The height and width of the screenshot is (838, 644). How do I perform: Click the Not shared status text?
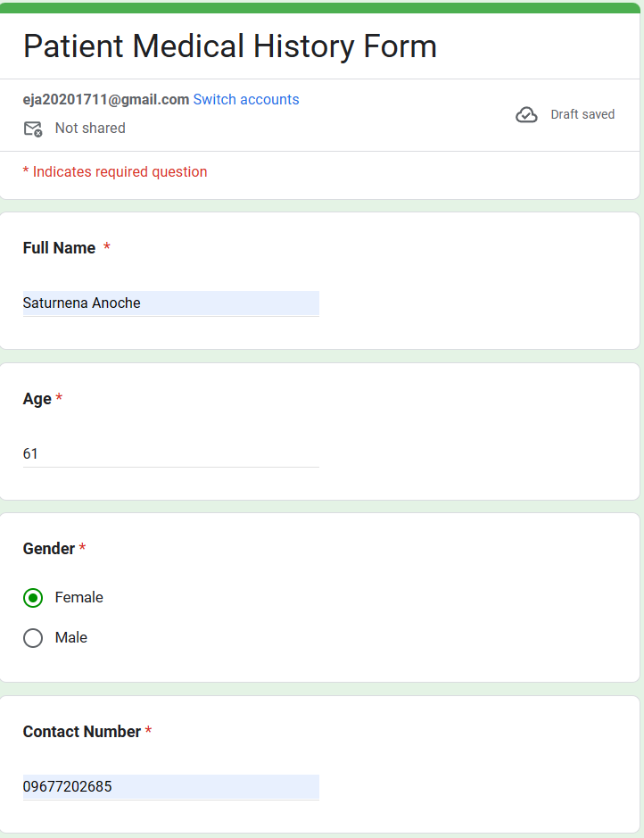90,129
